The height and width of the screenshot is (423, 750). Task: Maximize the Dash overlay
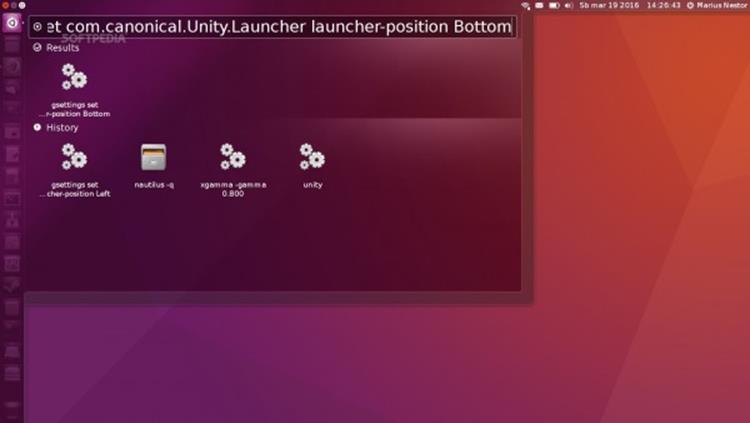pyautogui.click(x=23, y=5)
